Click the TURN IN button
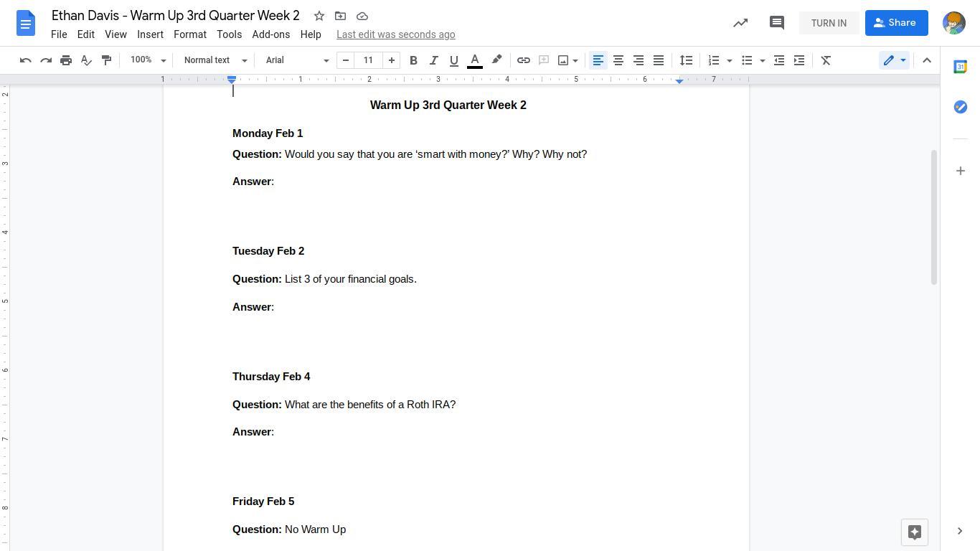 coord(829,23)
